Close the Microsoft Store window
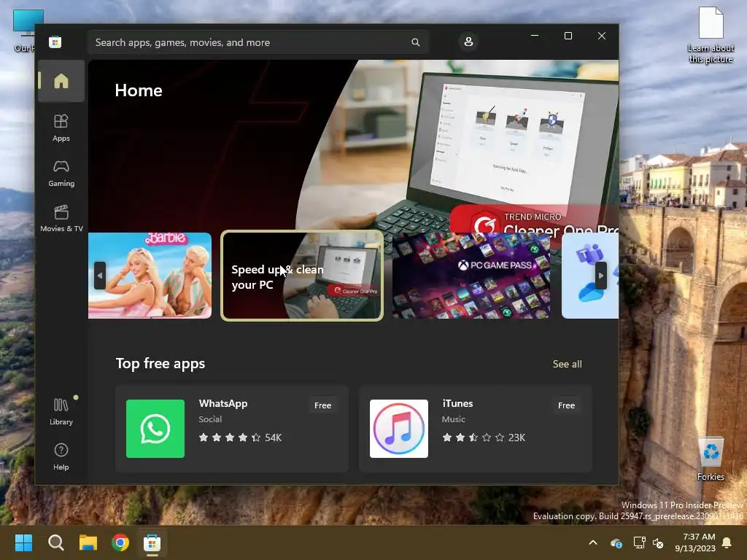The height and width of the screenshot is (560, 747). point(602,36)
